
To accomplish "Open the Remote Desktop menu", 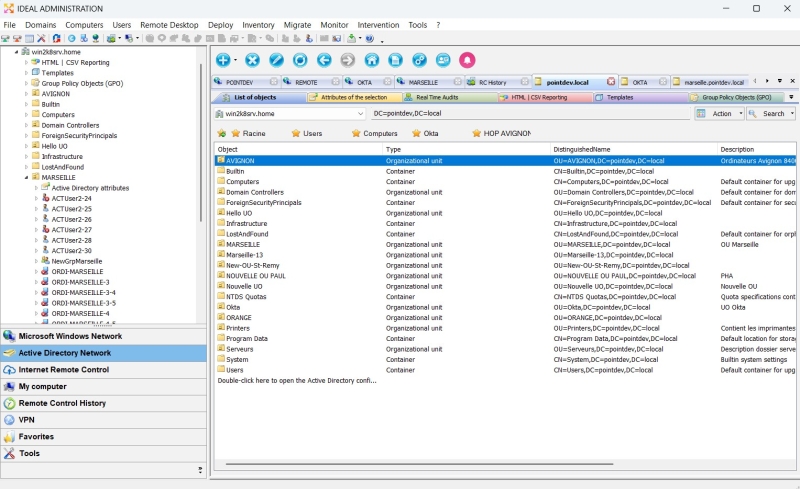I will [x=168, y=24].
